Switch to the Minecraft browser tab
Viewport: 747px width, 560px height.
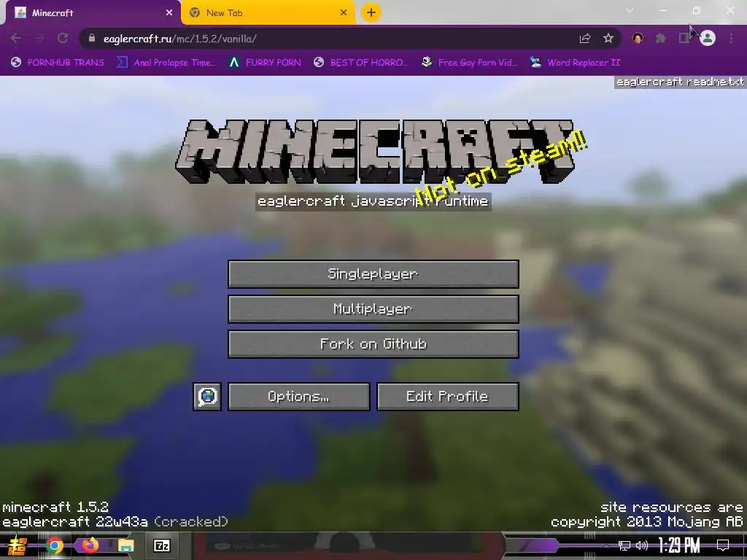(90, 13)
